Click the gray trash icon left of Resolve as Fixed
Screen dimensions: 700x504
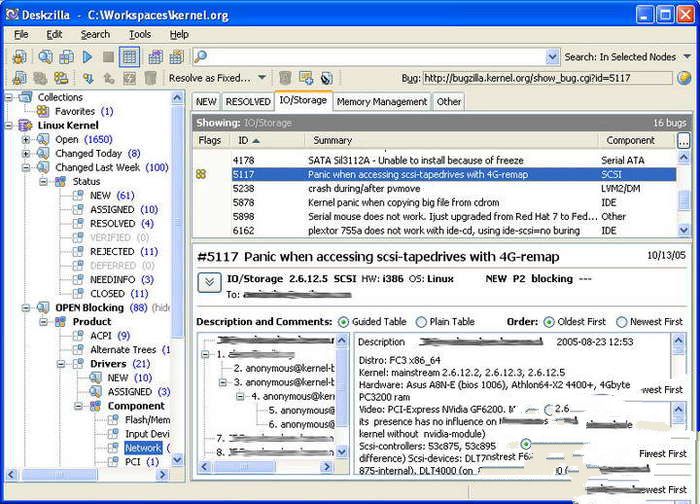point(151,79)
